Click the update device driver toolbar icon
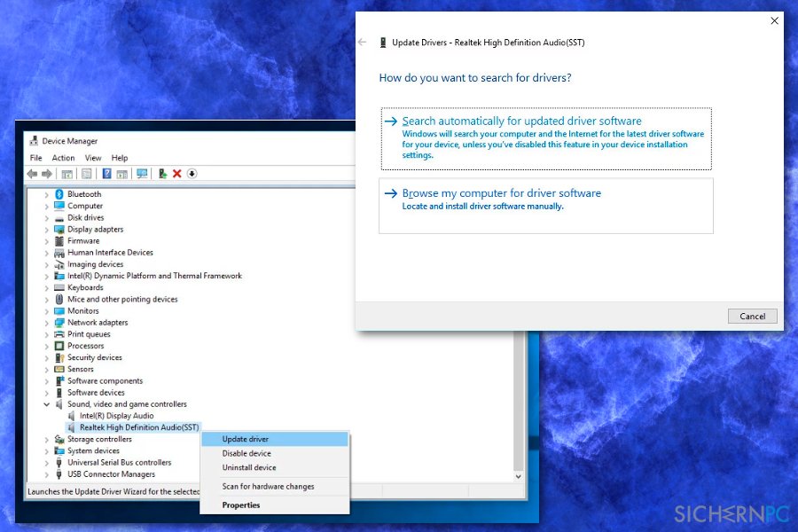The image size is (798, 532). tap(162, 174)
